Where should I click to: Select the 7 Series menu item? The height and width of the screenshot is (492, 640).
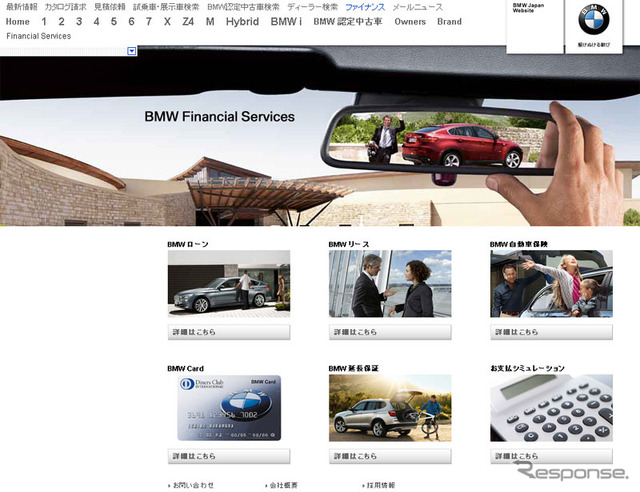[149, 22]
